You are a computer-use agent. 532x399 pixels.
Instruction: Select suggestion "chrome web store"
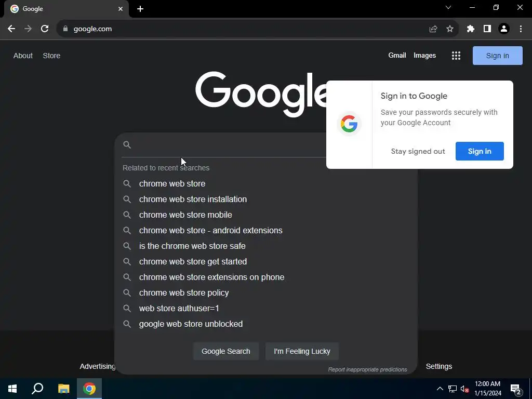coord(266,183)
